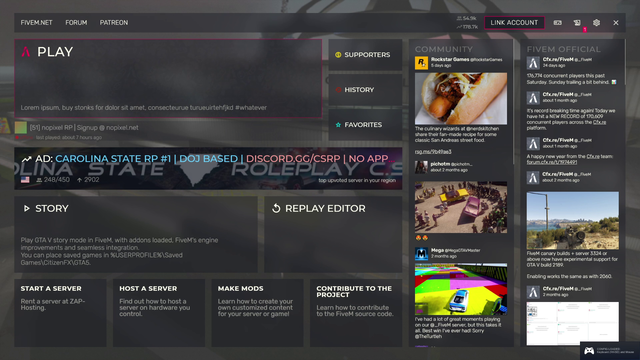The image size is (640, 360).
Task: Click the 248/450 player count
Action: click(x=53, y=180)
